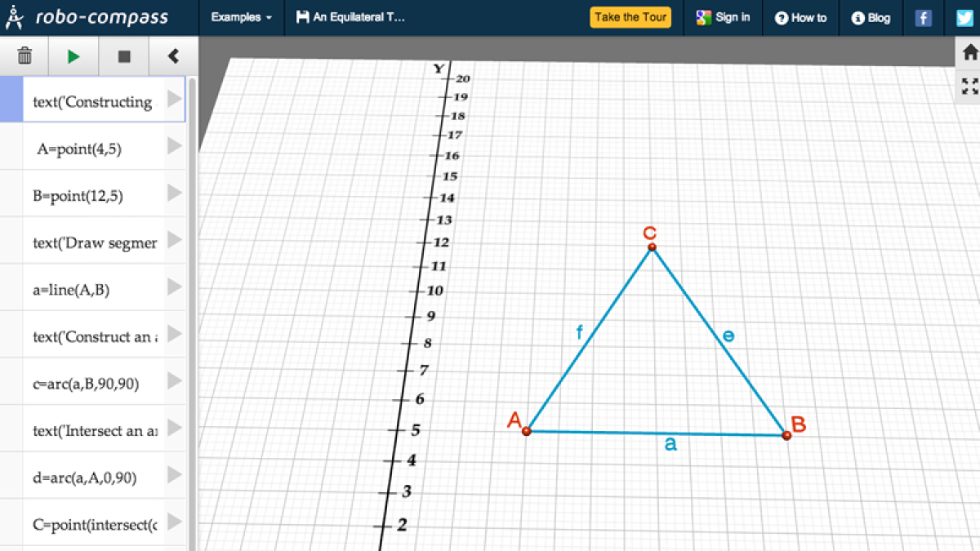The width and height of the screenshot is (980, 551).
Task: Reset the view with the home icon
Action: [x=969, y=51]
